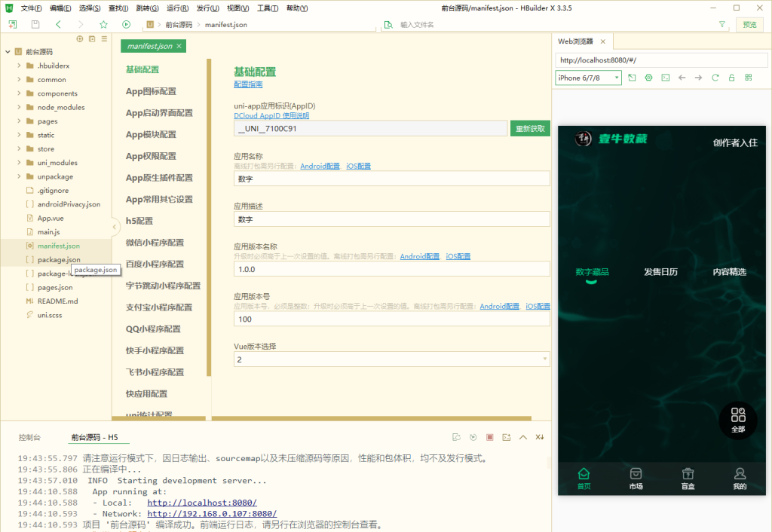Refresh the page in the web preview

tap(715, 78)
